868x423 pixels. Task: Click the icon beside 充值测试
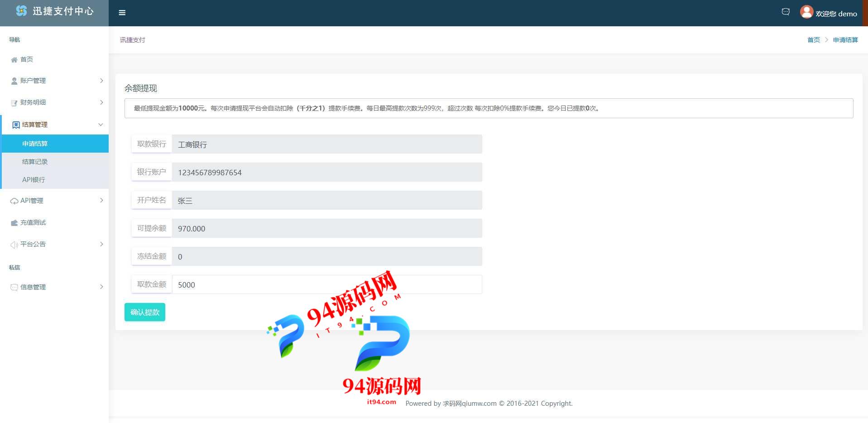(14, 223)
